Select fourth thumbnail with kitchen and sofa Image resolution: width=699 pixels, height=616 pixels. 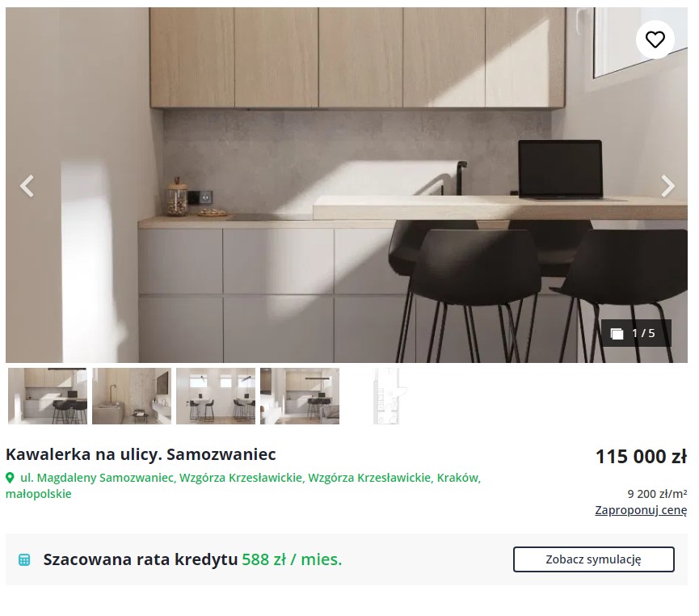(300, 395)
